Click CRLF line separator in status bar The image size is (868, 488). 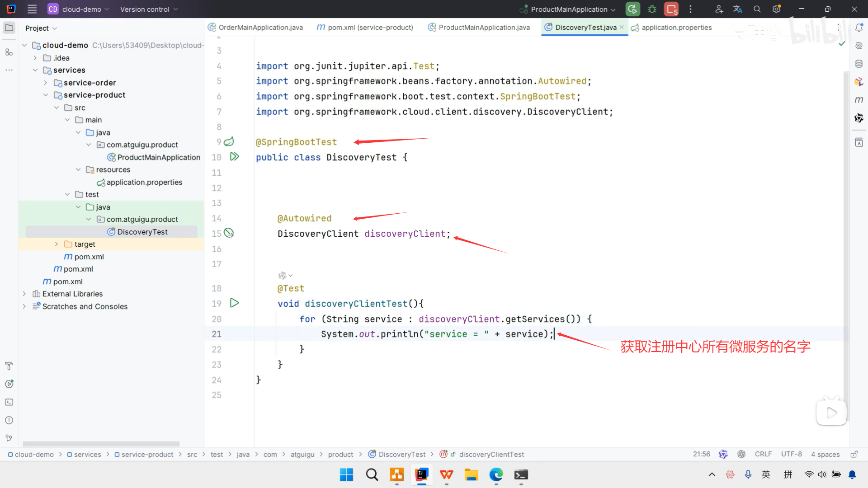pos(763,454)
